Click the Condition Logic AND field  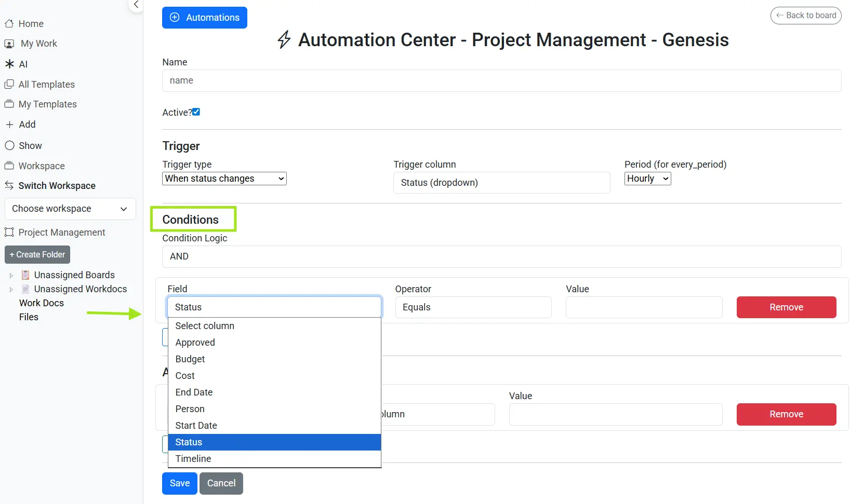click(x=502, y=256)
